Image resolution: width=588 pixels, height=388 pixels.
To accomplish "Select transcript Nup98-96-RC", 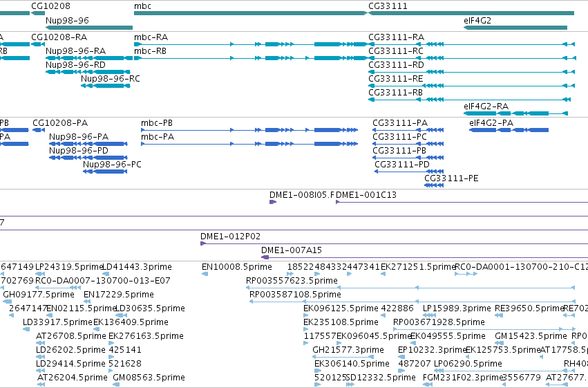I will [x=106, y=86].
